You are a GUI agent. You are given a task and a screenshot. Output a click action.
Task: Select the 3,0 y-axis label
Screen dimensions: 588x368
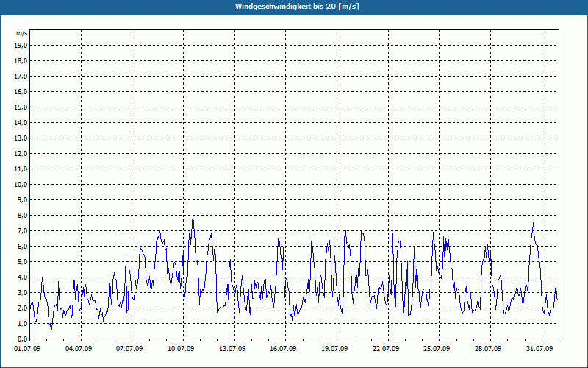click(x=22, y=292)
